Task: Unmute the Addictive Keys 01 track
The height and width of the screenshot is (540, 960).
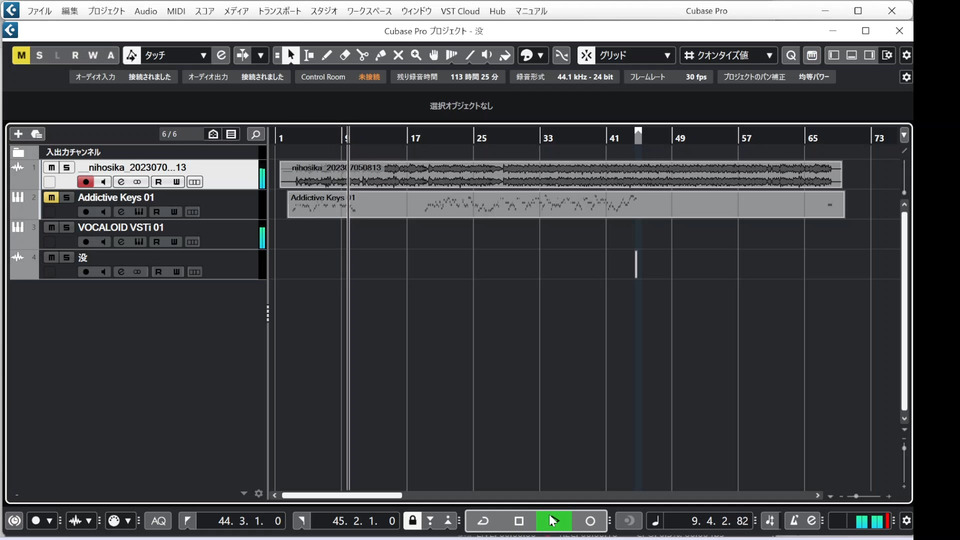Action: point(51,197)
